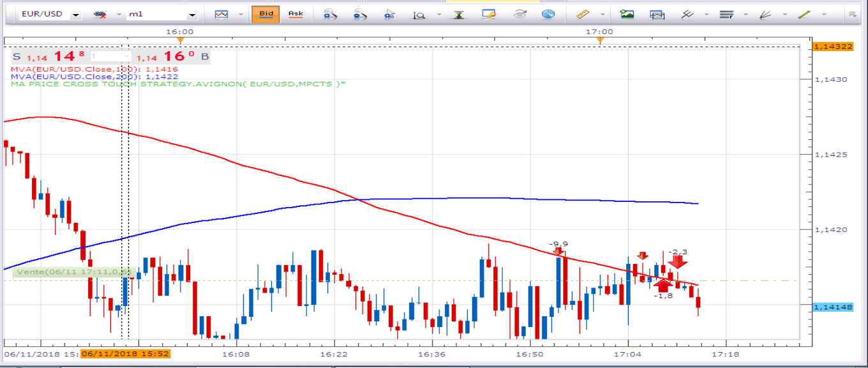This screenshot has width=868, height=368.
Task: Select the green trend line tool
Action: point(804,14)
